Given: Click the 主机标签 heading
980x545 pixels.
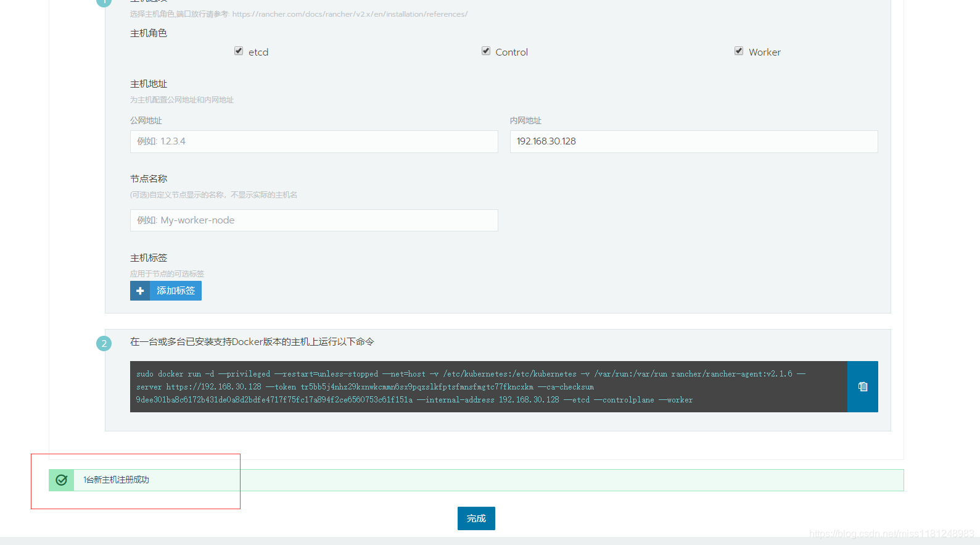Looking at the screenshot, I should point(149,258).
